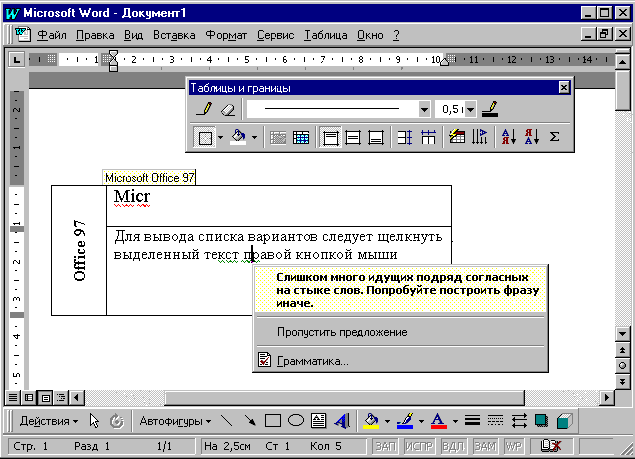
Task: Choose the Select Objects arrow tool
Action: (x=94, y=422)
